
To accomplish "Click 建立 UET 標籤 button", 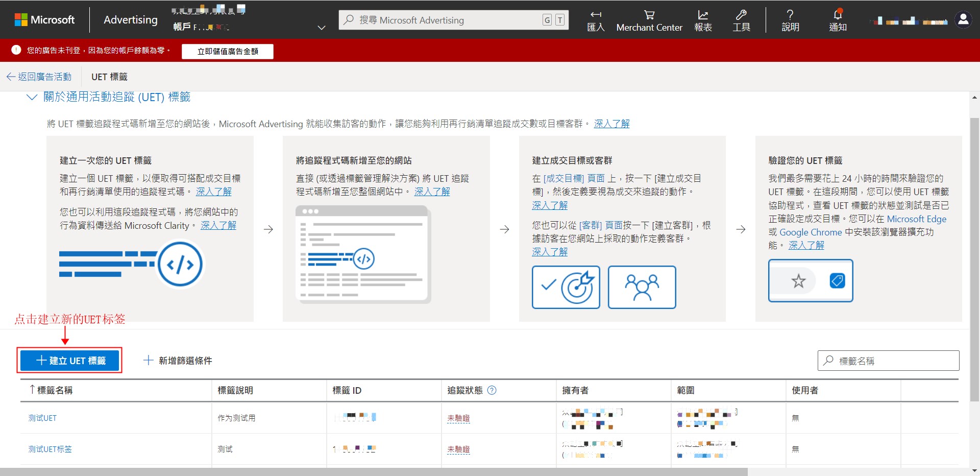I will (70, 361).
